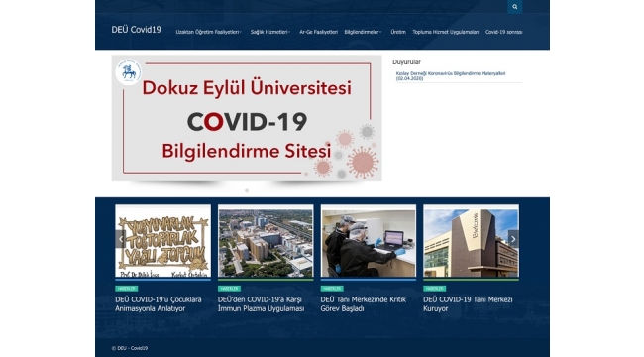This screenshot has height=357, width=644.
Task: Open Topluma Hizmet Uygulamaları menu item
Action: (x=446, y=32)
